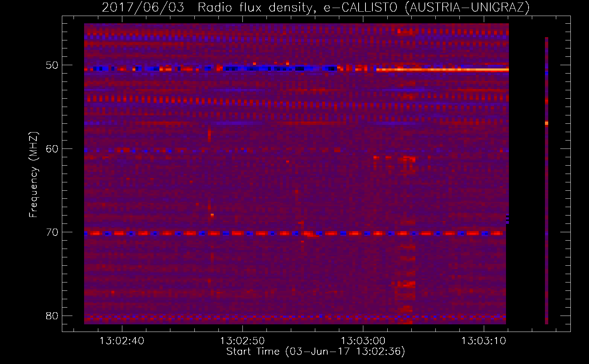Click the bright orange emission band near 50 MHz
Viewport: 589px width, 364px height.
point(443,70)
